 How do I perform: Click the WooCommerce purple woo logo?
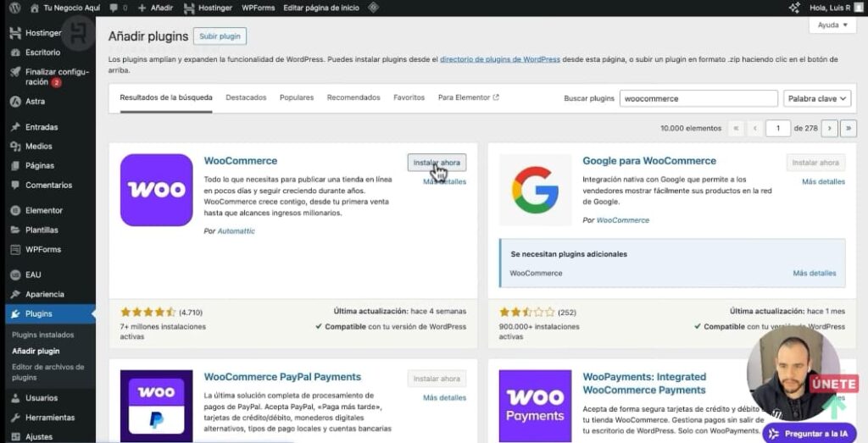click(x=157, y=190)
